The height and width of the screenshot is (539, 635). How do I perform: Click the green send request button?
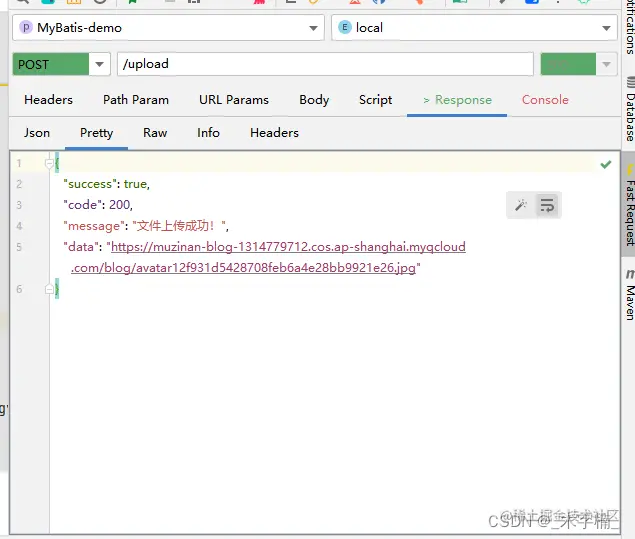coord(568,64)
